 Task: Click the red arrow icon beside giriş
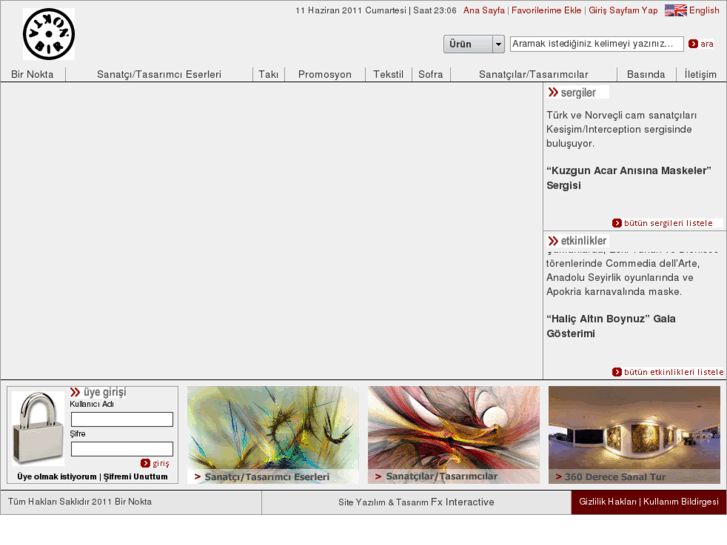click(145, 463)
